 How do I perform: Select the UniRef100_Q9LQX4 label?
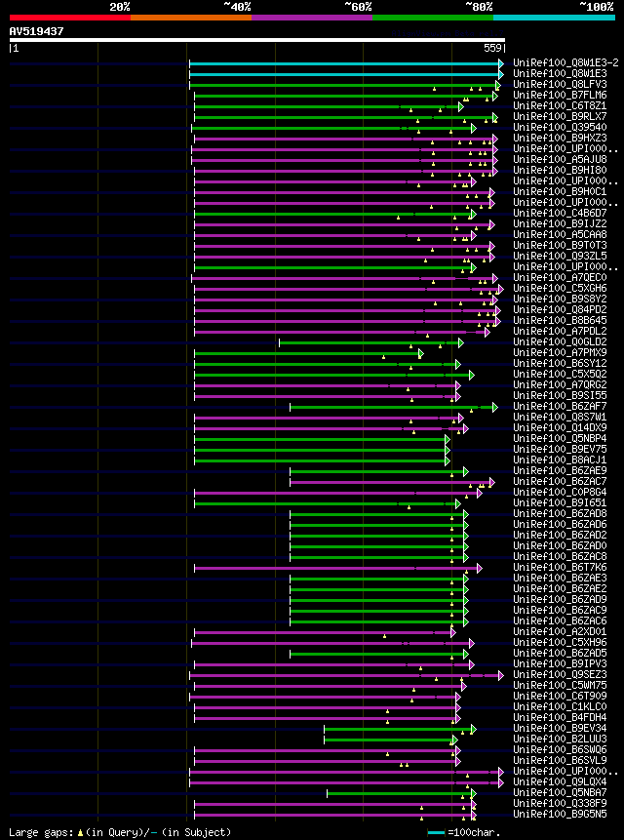coord(561,781)
